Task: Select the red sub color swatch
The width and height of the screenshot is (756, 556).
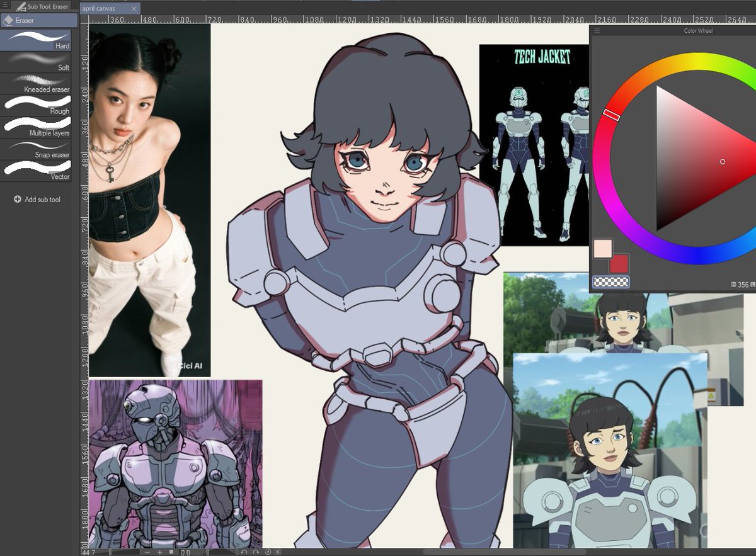Action: [x=619, y=263]
